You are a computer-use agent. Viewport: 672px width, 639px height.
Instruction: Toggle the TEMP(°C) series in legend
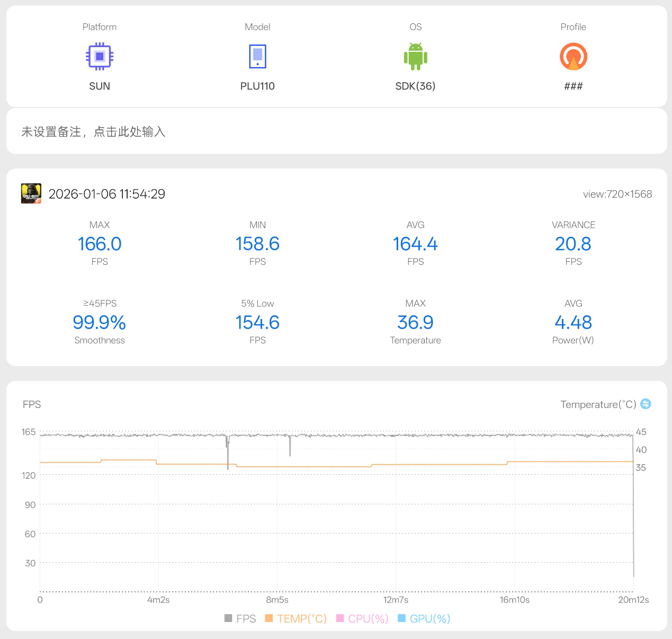pos(295,618)
